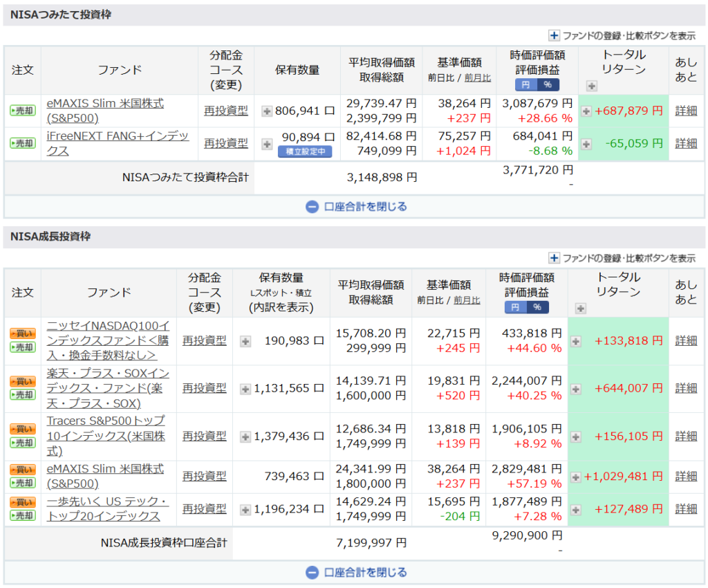The image size is (708, 588).
Task: Click plus icon under トータルリターン header in NISAつみたて投資枠
Action: click(x=590, y=86)
